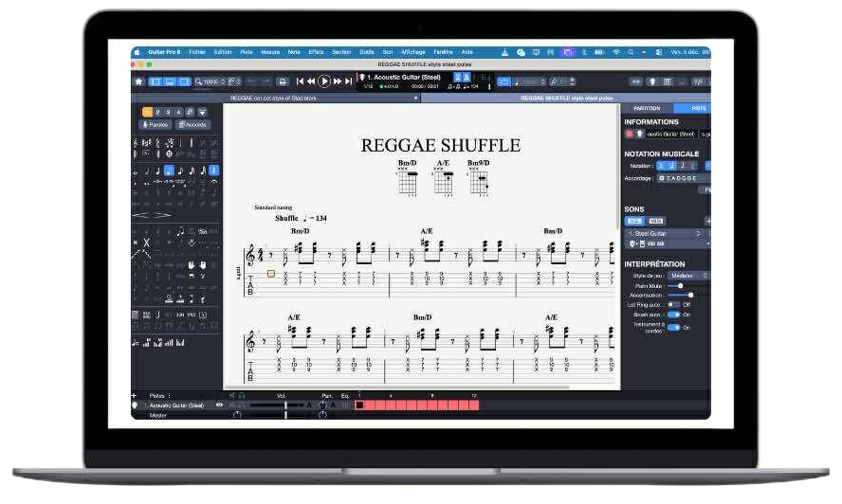Start playback with Play button
The height and width of the screenshot is (504, 842).
[x=323, y=81]
